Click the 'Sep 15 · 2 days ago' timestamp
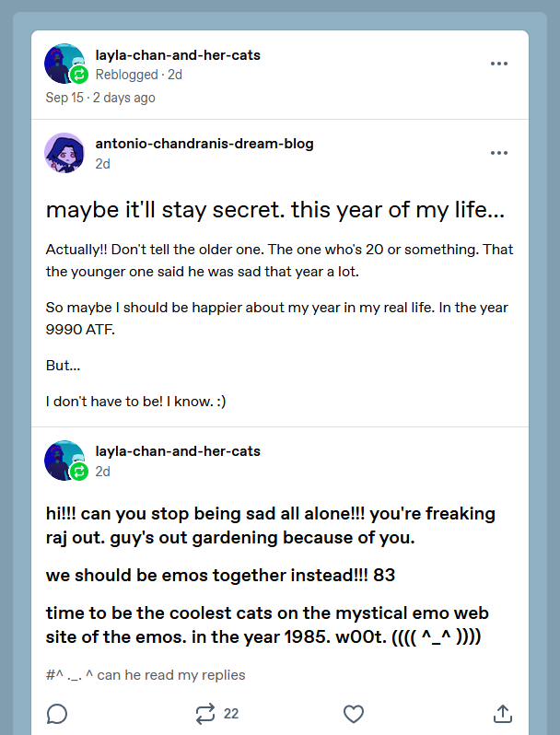 pyautogui.click(x=100, y=98)
